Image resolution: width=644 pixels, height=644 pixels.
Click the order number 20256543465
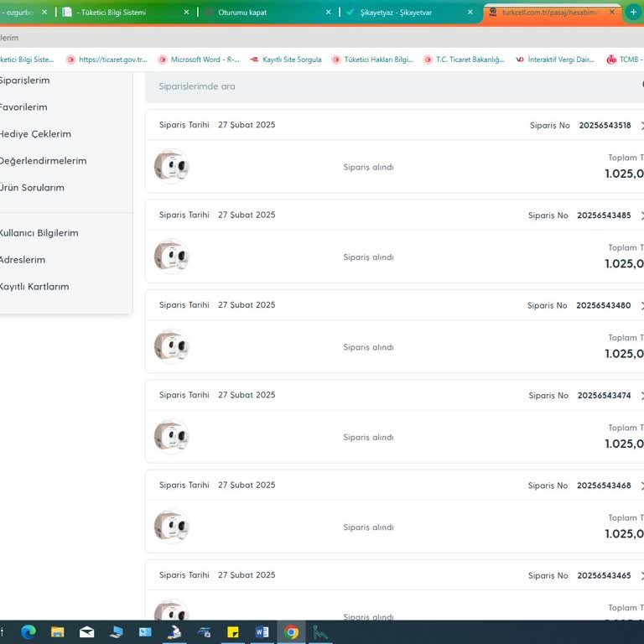(604, 575)
